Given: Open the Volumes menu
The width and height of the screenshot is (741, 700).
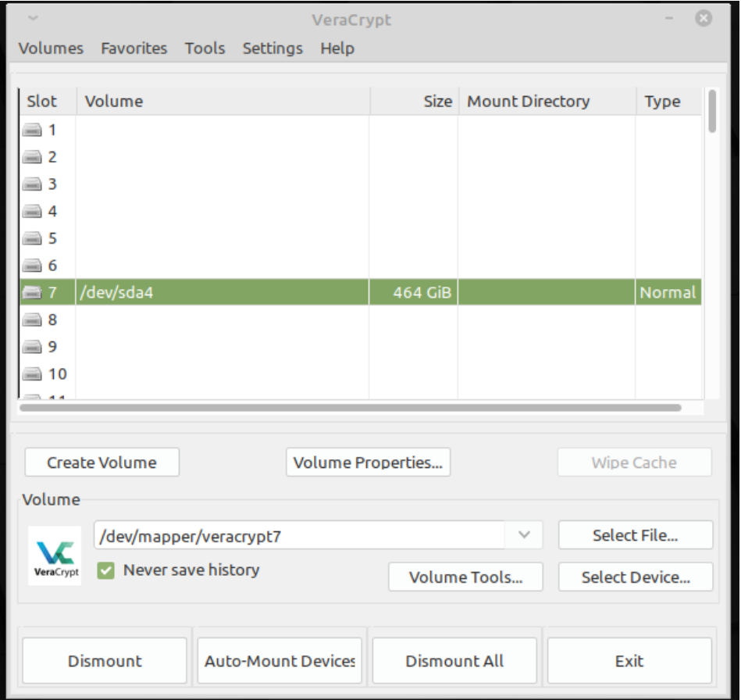Looking at the screenshot, I should [x=51, y=48].
